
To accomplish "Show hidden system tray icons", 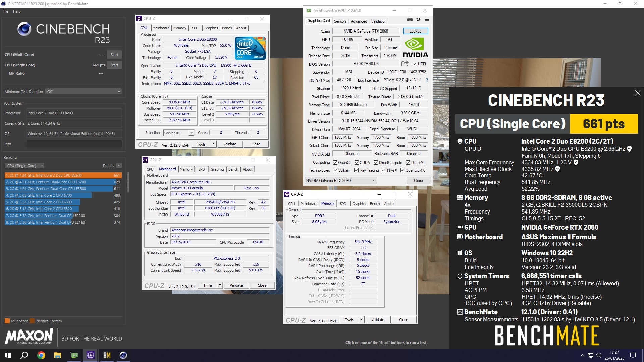I will pyautogui.click(x=582, y=355).
